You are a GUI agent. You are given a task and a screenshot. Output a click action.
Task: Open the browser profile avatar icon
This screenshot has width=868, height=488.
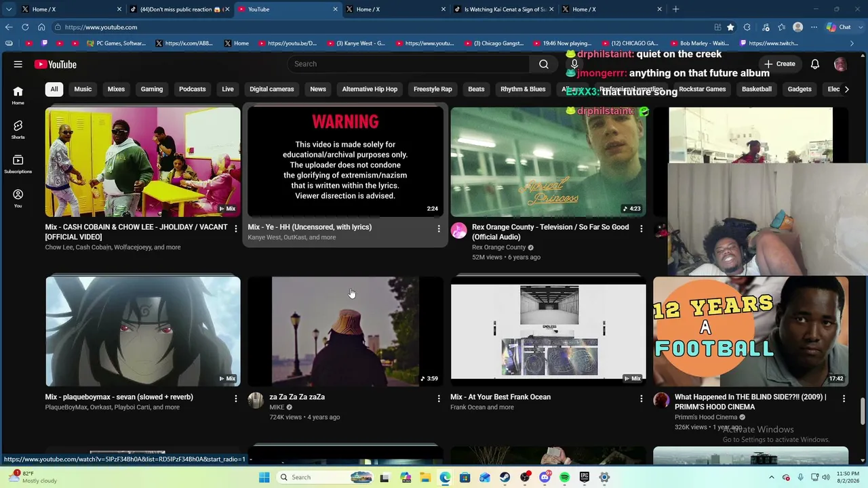click(798, 27)
